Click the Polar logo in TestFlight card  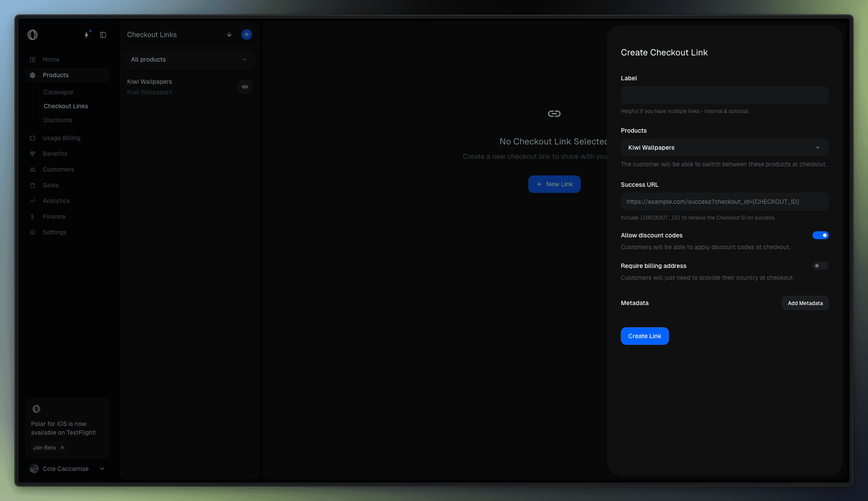click(37, 409)
